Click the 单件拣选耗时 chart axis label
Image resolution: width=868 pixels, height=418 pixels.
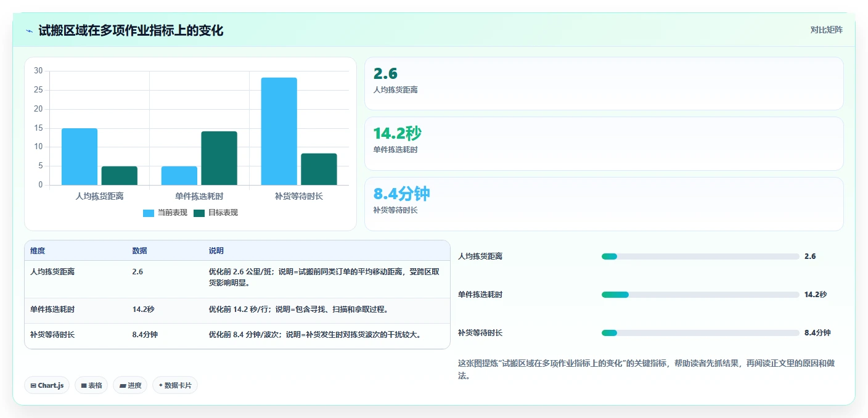click(x=199, y=196)
